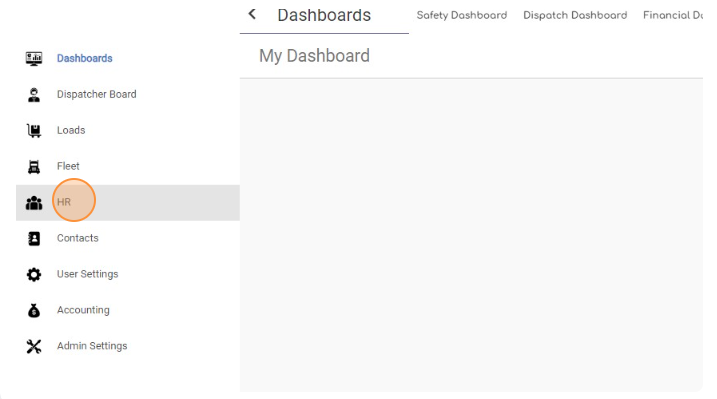Select the Accounting money bag icon
This screenshot has height=399, width=717.
pyautogui.click(x=34, y=311)
